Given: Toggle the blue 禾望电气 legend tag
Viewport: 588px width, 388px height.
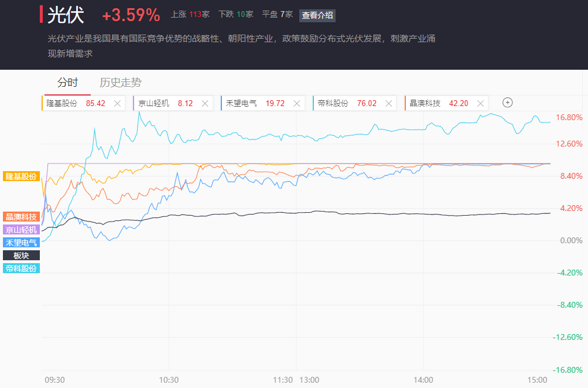Looking at the screenshot, I should [x=21, y=243].
